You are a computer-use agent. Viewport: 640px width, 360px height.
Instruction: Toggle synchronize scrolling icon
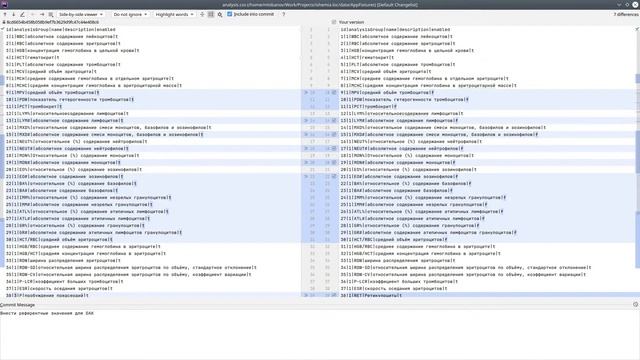pyautogui.click(x=211, y=14)
